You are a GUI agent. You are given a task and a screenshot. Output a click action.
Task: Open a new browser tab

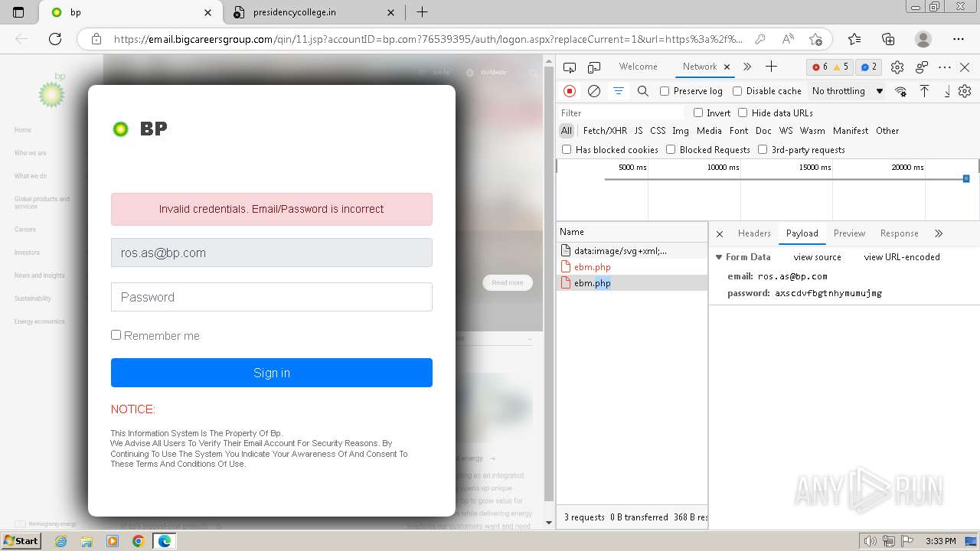click(422, 12)
